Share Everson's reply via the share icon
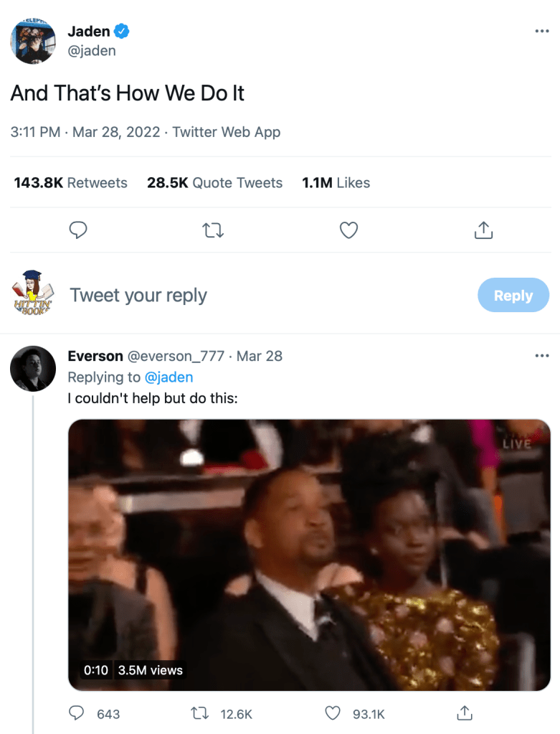This screenshot has width=560, height=734. coord(464,713)
